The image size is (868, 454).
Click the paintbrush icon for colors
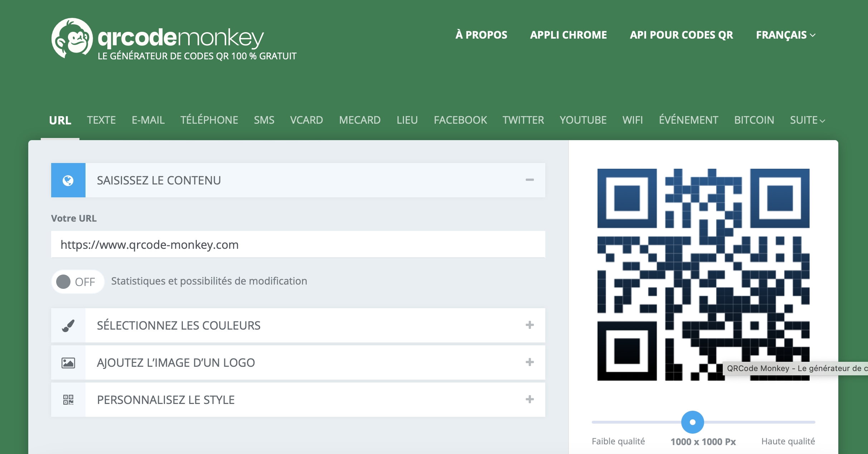click(x=68, y=326)
